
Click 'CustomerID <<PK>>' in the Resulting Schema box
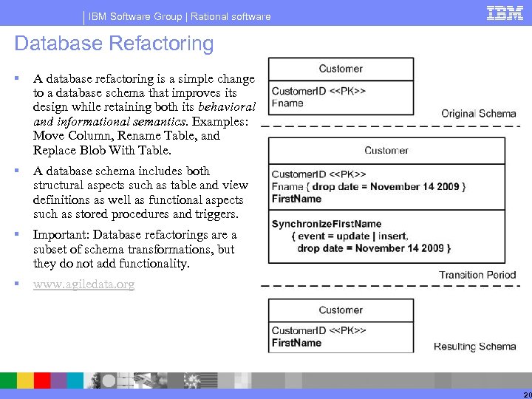pyautogui.click(x=318, y=330)
